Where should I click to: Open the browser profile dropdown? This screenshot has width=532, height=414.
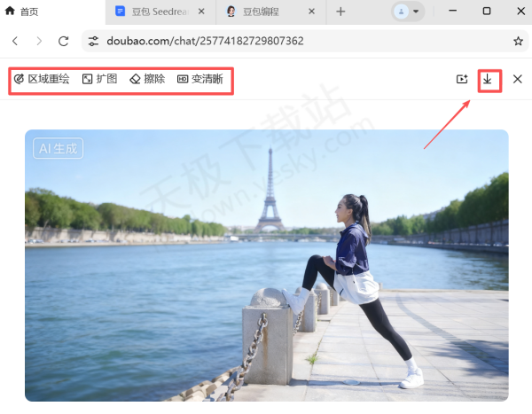pyautogui.click(x=408, y=12)
